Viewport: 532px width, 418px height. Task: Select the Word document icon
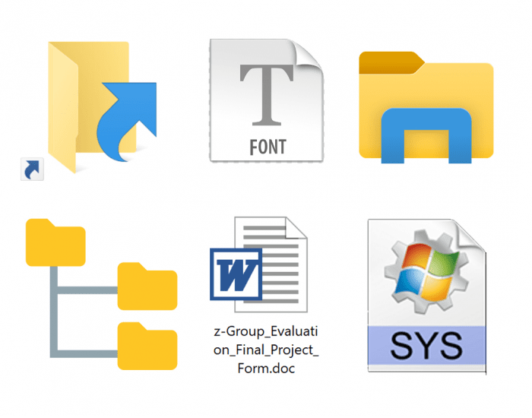pos(259,264)
